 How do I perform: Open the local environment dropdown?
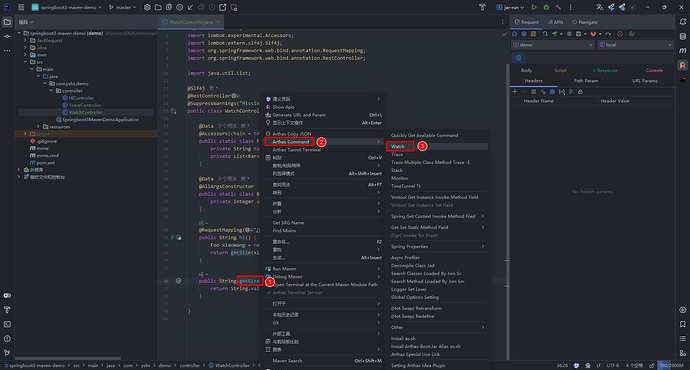635,45
